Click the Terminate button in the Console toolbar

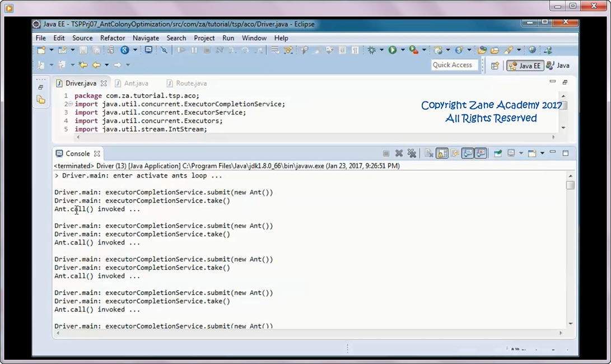[385, 153]
